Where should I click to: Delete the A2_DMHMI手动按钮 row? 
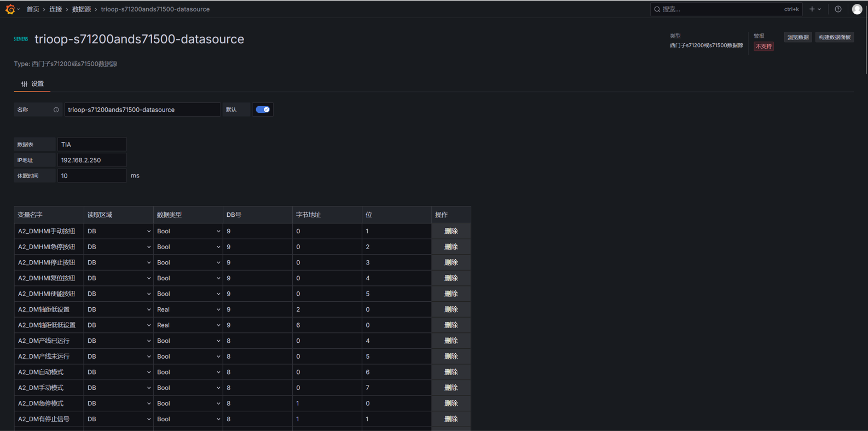pos(451,231)
